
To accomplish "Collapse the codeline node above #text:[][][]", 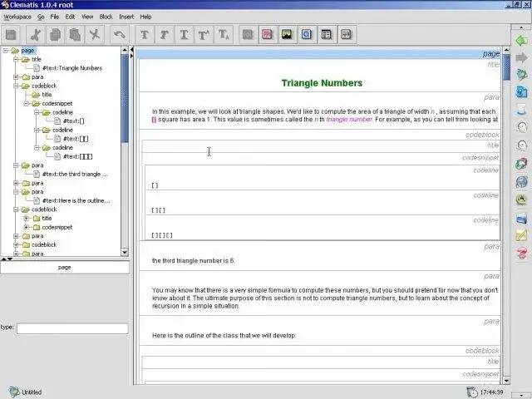I will click(37, 148).
